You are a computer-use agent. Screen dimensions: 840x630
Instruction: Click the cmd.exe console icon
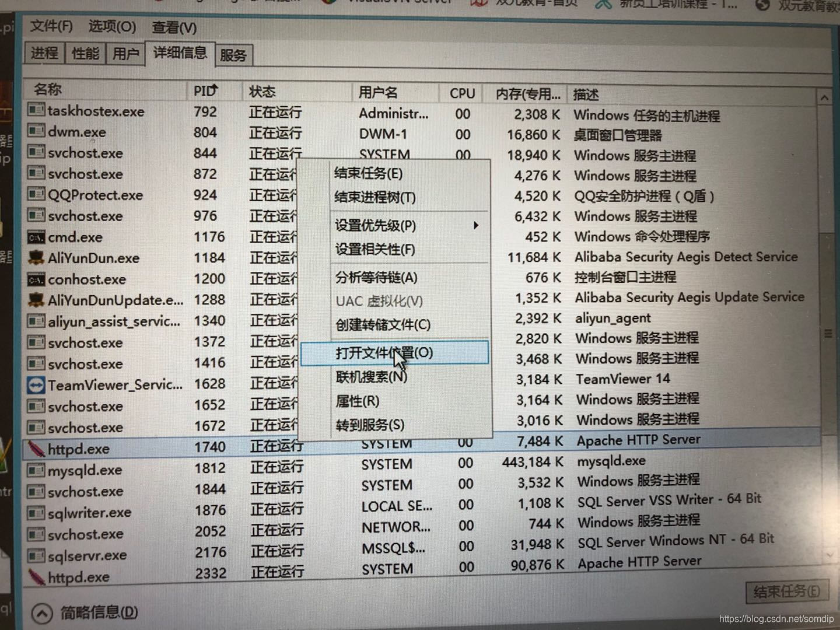[x=36, y=237]
